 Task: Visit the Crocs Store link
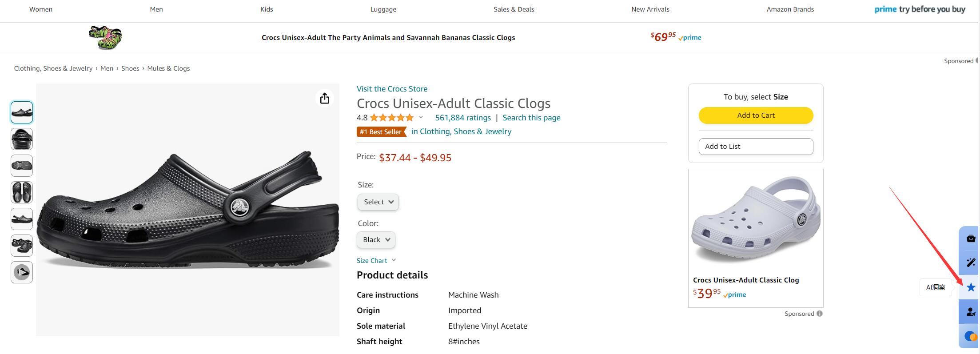point(392,89)
